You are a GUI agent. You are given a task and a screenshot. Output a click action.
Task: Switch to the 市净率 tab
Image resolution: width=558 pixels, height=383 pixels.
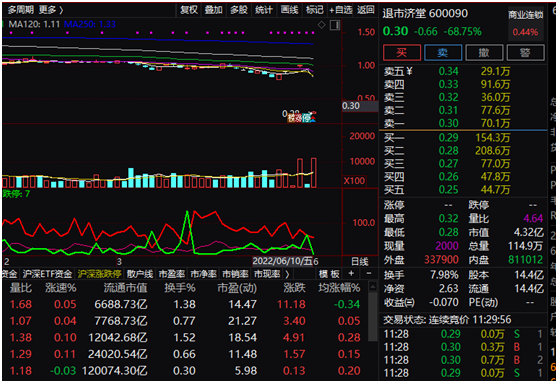(x=203, y=274)
